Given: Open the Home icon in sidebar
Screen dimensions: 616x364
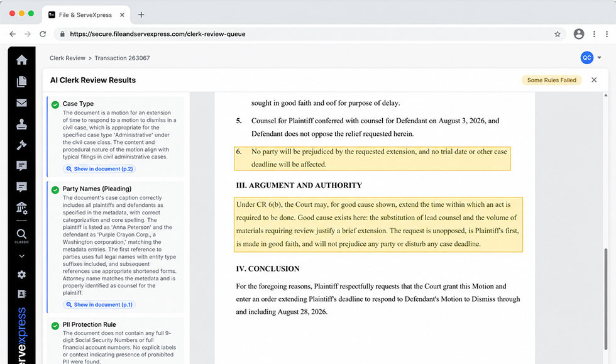Looking at the screenshot, I should pos(21,60).
